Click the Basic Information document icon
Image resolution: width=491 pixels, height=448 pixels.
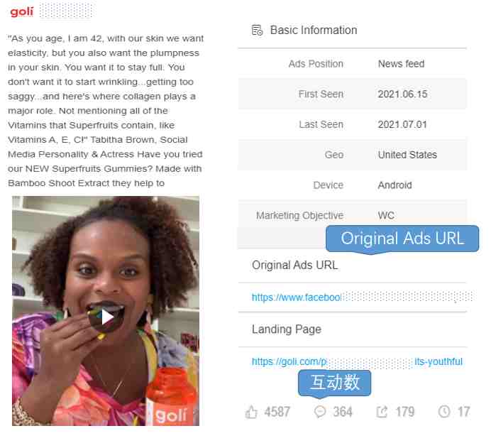pos(257,31)
